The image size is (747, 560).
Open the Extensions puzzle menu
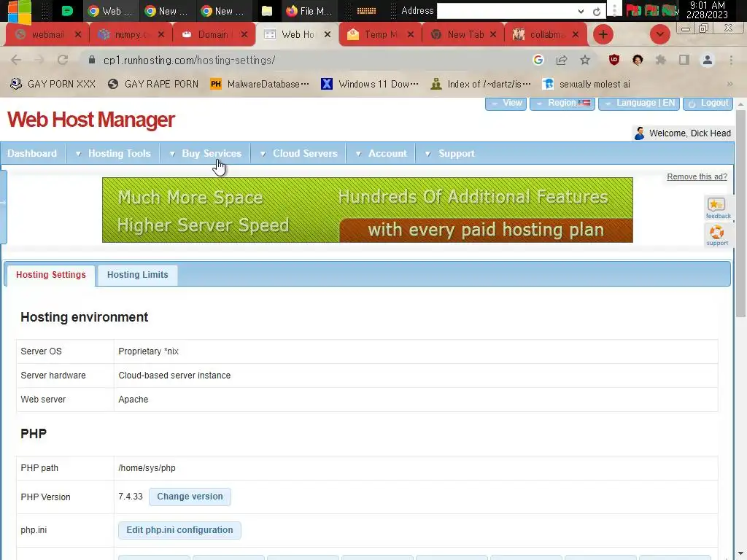coord(661,60)
